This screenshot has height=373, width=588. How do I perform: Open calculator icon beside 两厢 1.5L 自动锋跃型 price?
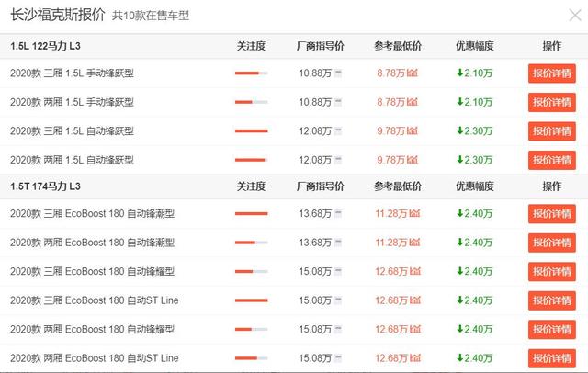338,160
